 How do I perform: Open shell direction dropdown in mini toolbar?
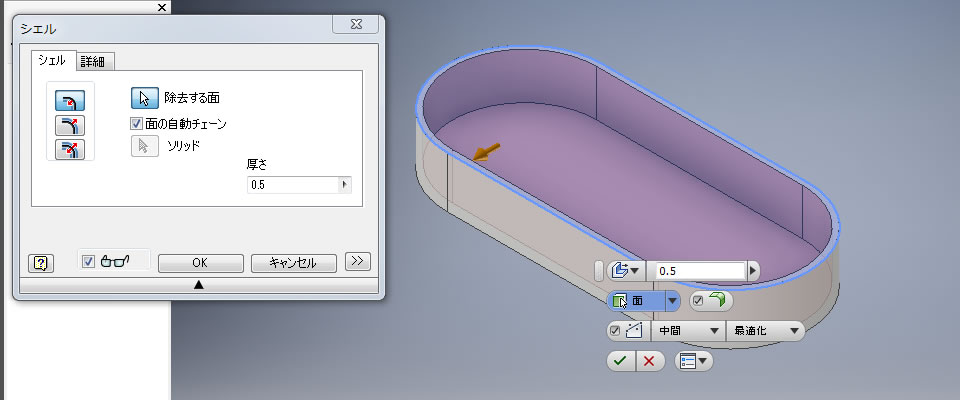635,271
